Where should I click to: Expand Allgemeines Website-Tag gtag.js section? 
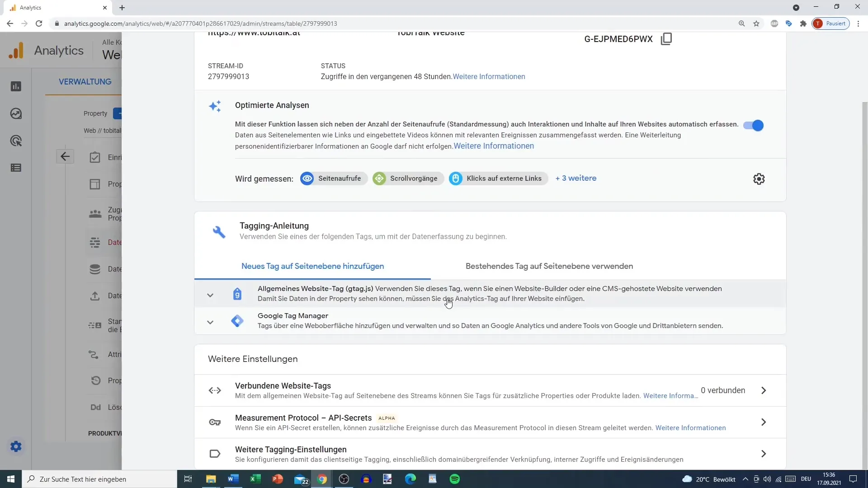pos(210,294)
